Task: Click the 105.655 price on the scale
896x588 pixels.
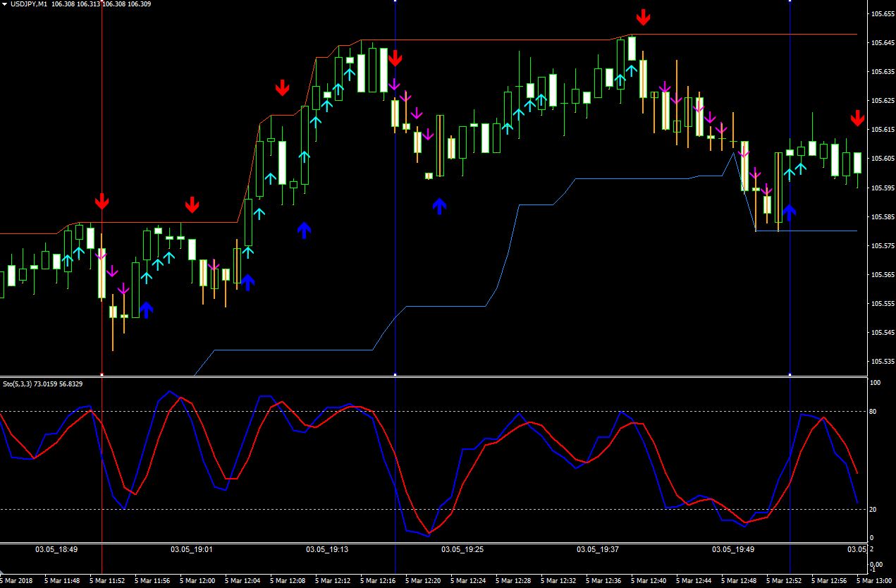Action: point(881,13)
